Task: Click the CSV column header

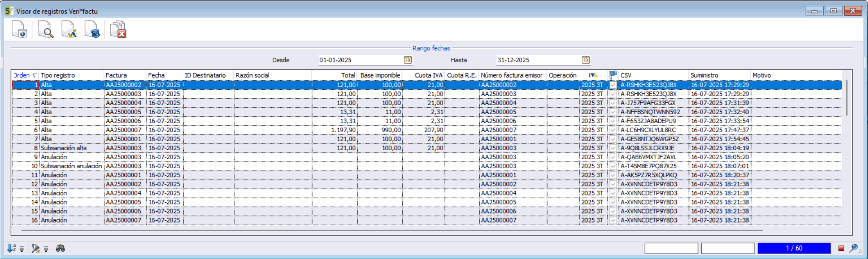Action: (x=654, y=75)
